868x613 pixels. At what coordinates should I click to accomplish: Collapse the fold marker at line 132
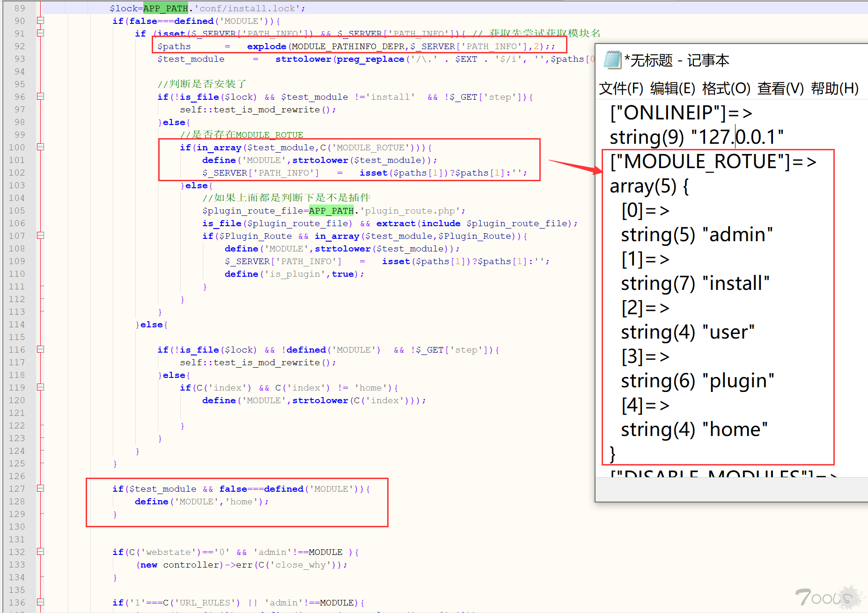click(41, 552)
